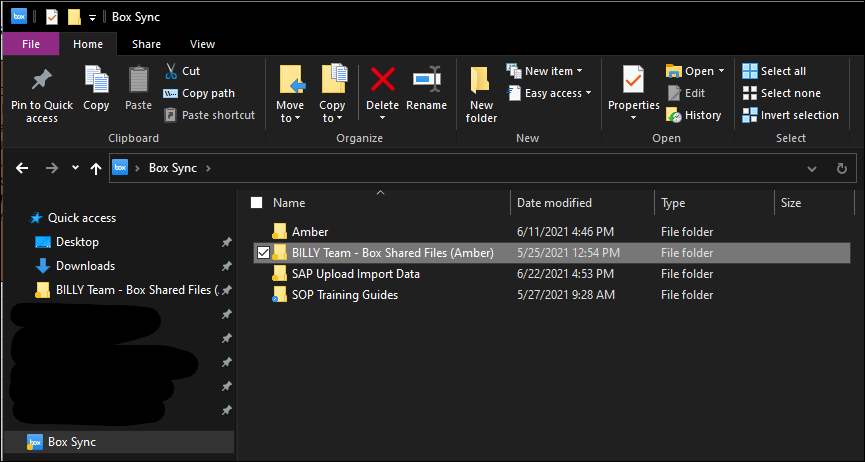Viewport: 865px width, 462px height.
Task: Open Customize Quick Access Toolbar dropdown
Action: pyautogui.click(x=92, y=18)
